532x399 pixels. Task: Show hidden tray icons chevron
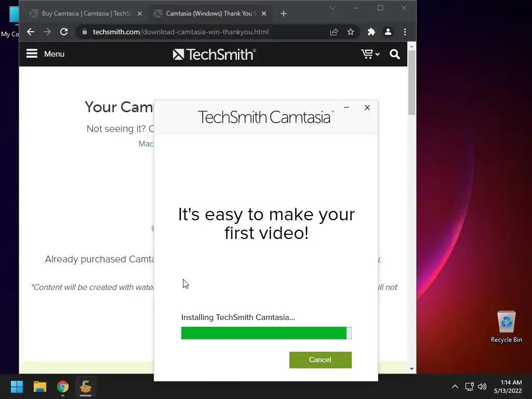(x=455, y=387)
